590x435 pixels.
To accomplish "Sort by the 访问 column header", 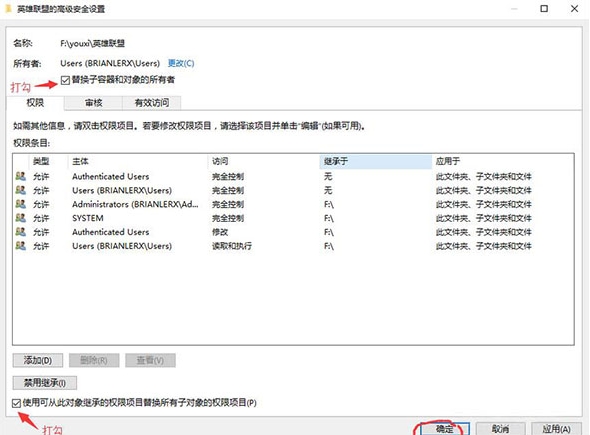I will 263,161.
